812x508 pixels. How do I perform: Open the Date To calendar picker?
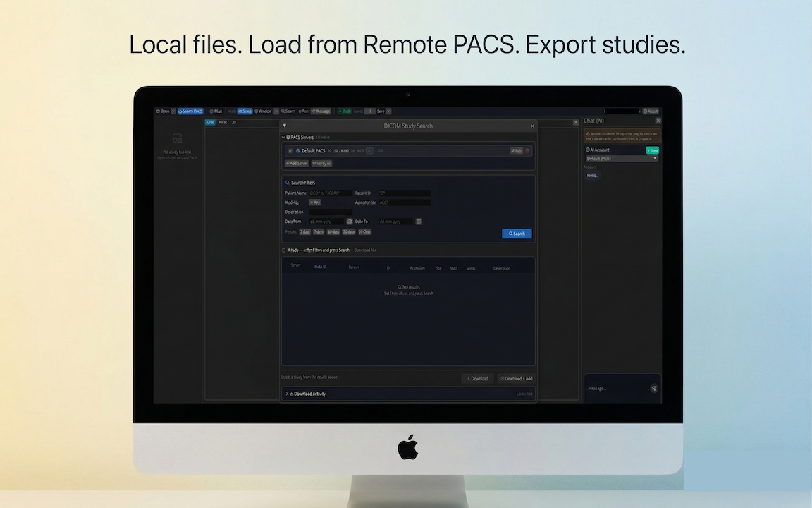click(x=419, y=221)
